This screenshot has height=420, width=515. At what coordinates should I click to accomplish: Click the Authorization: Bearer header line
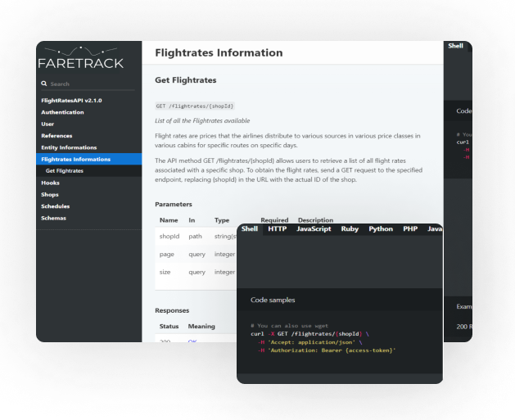point(327,350)
